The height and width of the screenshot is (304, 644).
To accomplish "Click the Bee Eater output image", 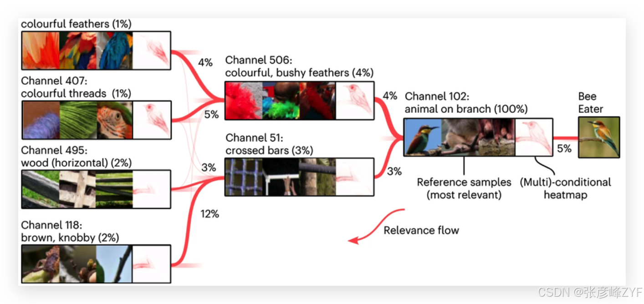I will tap(599, 137).
